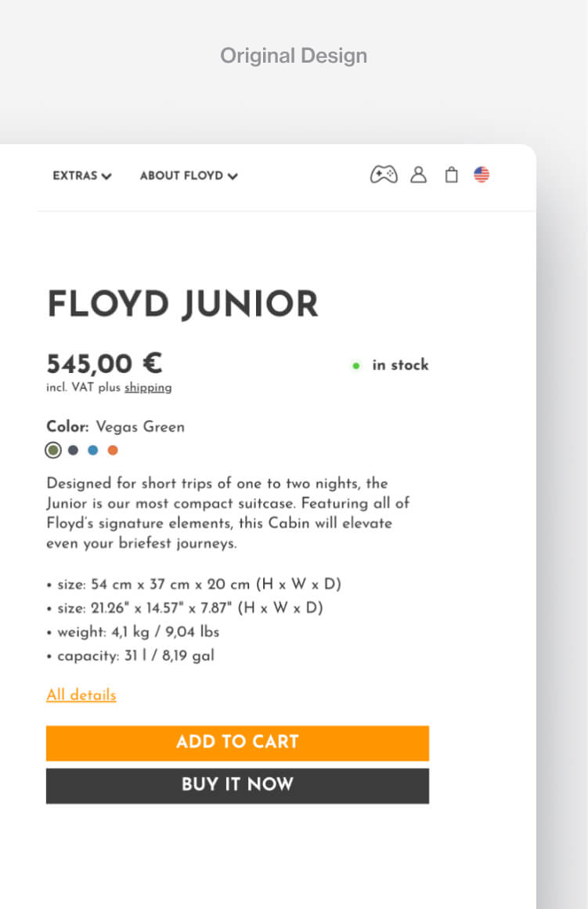Click the Original Design heading

pos(294,56)
